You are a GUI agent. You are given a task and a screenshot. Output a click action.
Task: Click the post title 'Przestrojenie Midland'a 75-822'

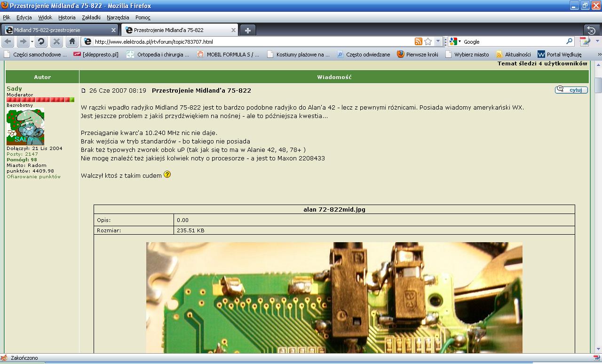[201, 90]
